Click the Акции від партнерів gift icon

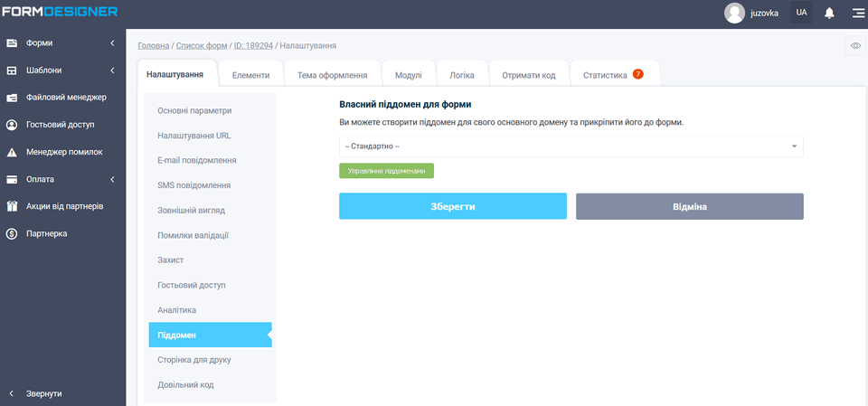[13, 206]
